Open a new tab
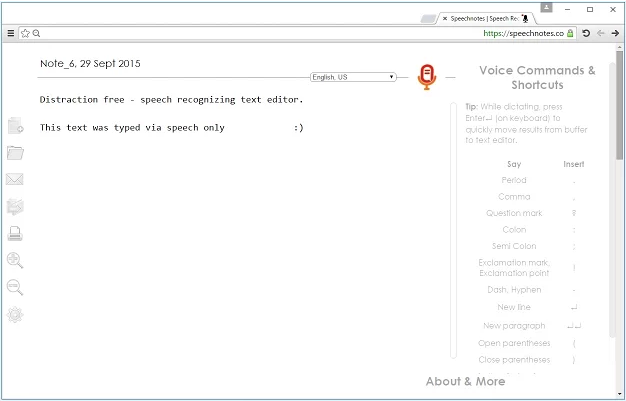Image resolution: width=626 pixels, height=401 pixels. click(x=428, y=19)
